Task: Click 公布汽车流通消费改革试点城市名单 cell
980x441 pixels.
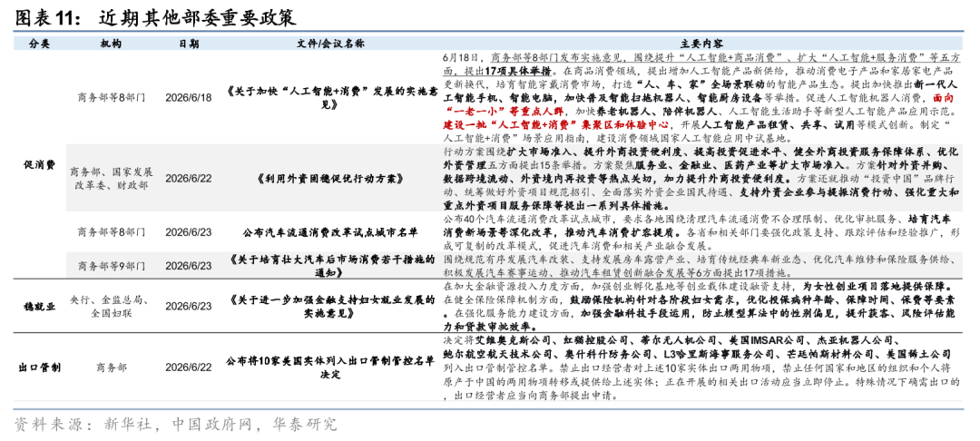Action: click(330, 231)
